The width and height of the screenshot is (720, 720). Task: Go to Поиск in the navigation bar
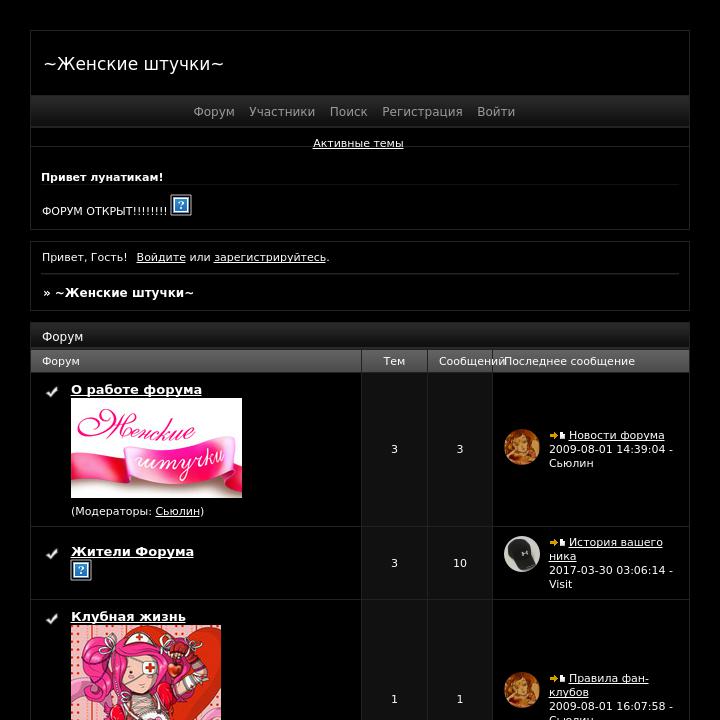pyautogui.click(x=349, y=112)
